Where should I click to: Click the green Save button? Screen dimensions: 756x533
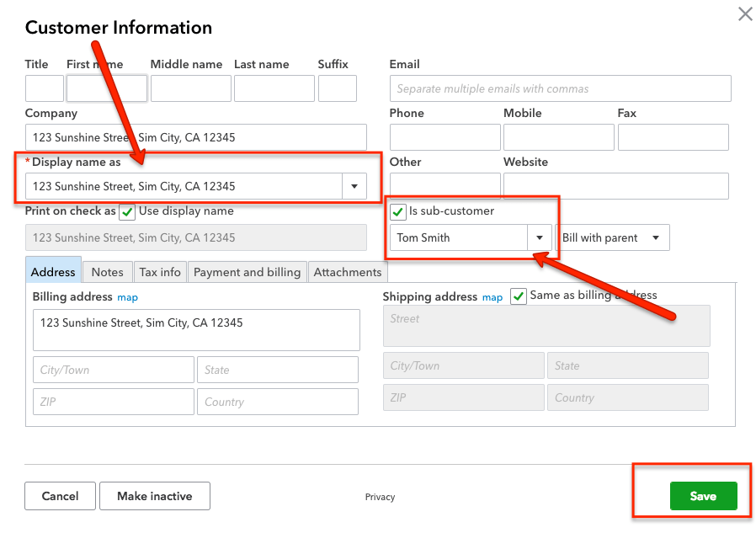click(704, 496)
